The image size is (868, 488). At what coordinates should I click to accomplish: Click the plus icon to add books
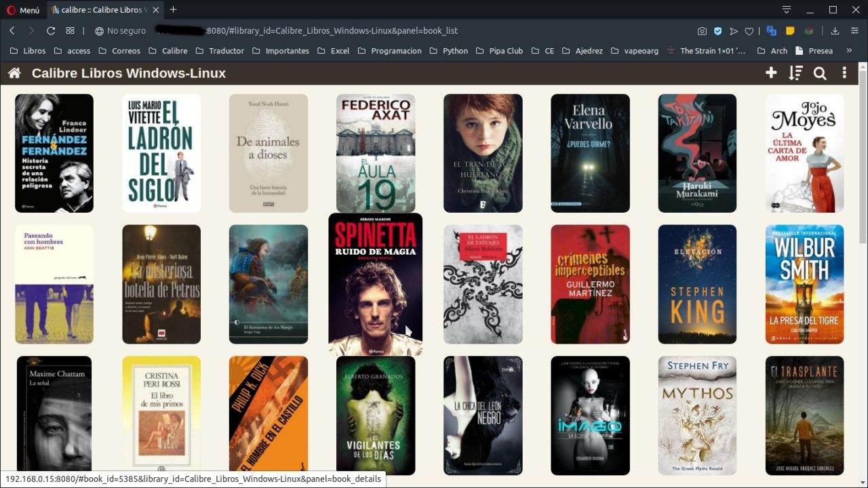tap(771, 73)
